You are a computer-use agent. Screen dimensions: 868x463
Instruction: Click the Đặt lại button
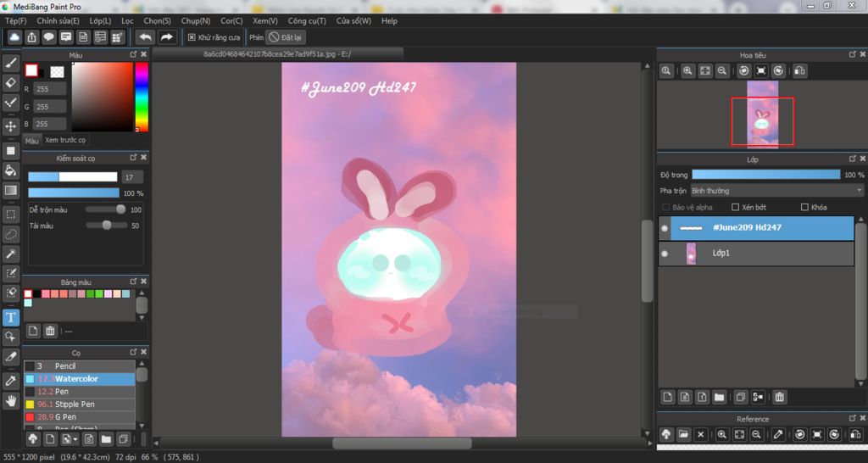[x=286, y=37]
